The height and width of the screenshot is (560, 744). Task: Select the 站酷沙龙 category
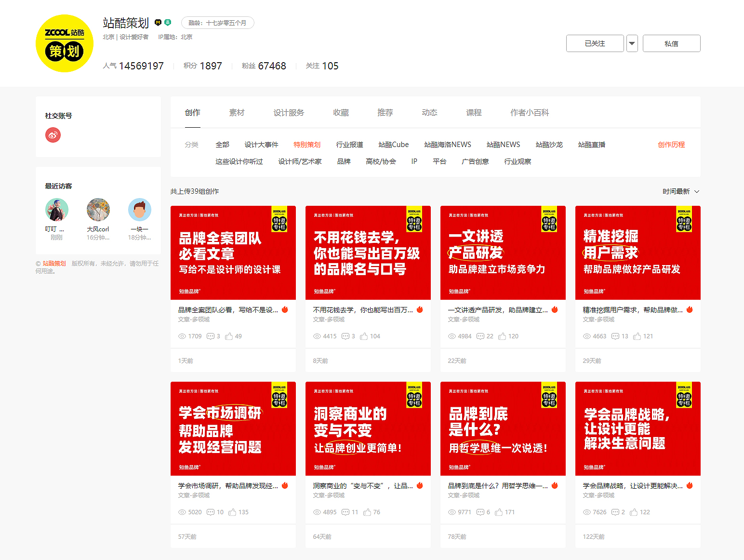point(549,145)
